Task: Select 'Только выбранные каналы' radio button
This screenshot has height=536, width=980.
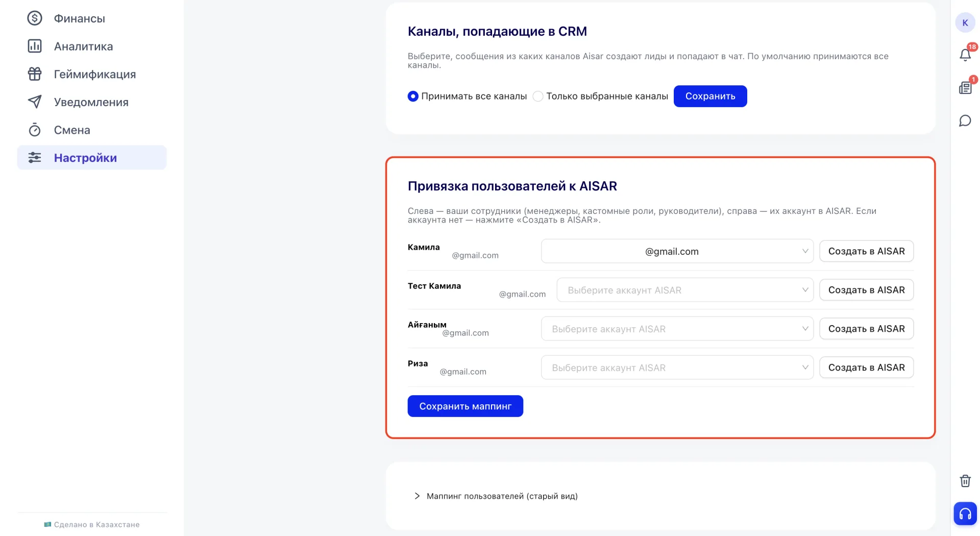Action: [x=538, y=96]
